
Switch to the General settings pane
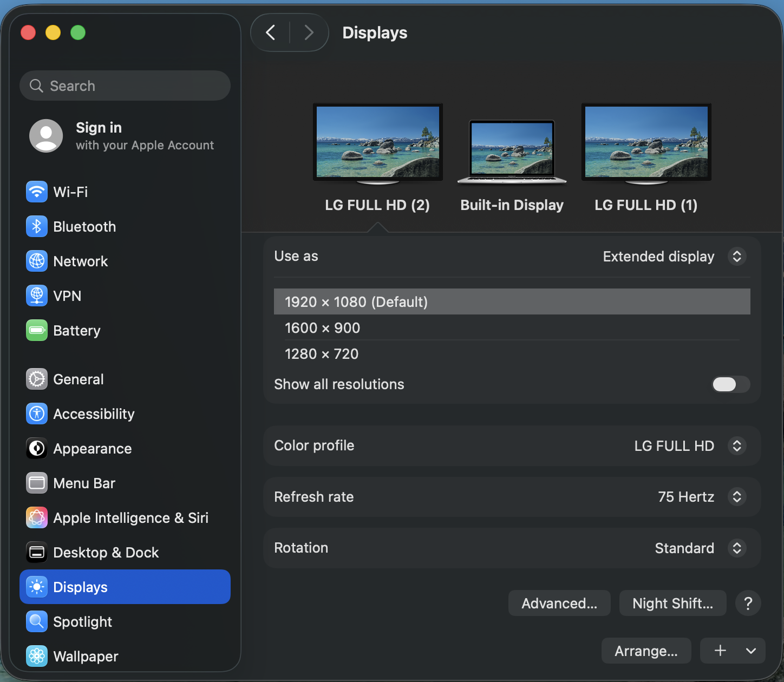tap(78, 379)
